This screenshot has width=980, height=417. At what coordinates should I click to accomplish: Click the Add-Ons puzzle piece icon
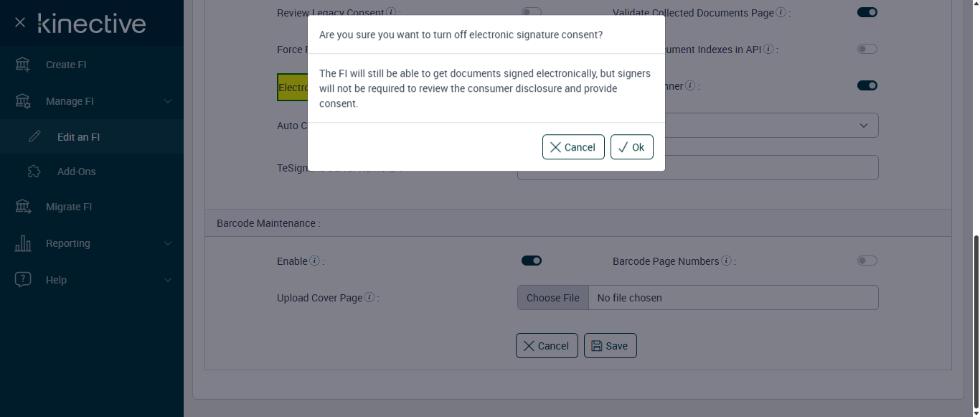(34, 172)
